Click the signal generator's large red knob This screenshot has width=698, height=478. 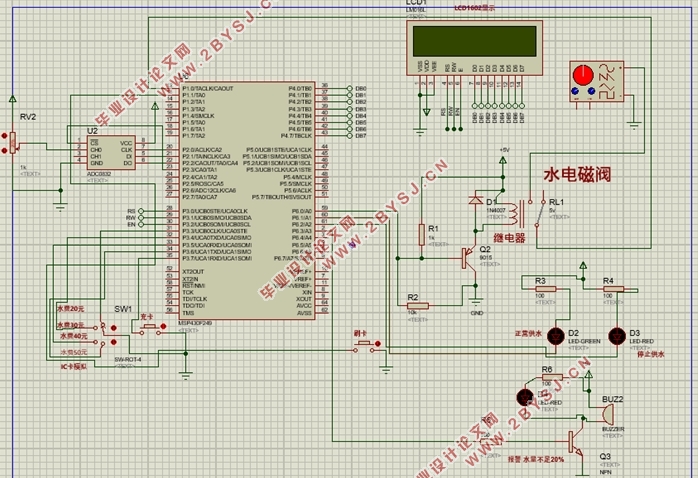click(x=583, y=75)
